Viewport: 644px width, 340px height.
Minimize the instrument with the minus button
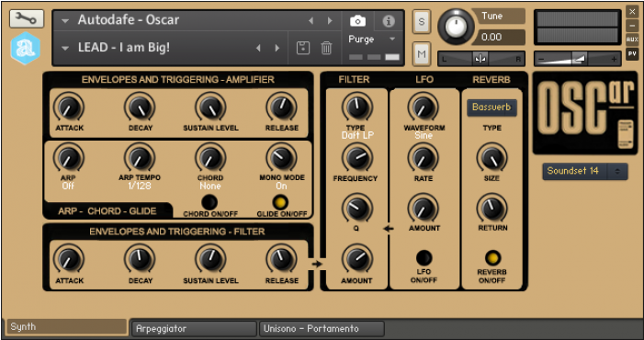click(x=632, y=26)
